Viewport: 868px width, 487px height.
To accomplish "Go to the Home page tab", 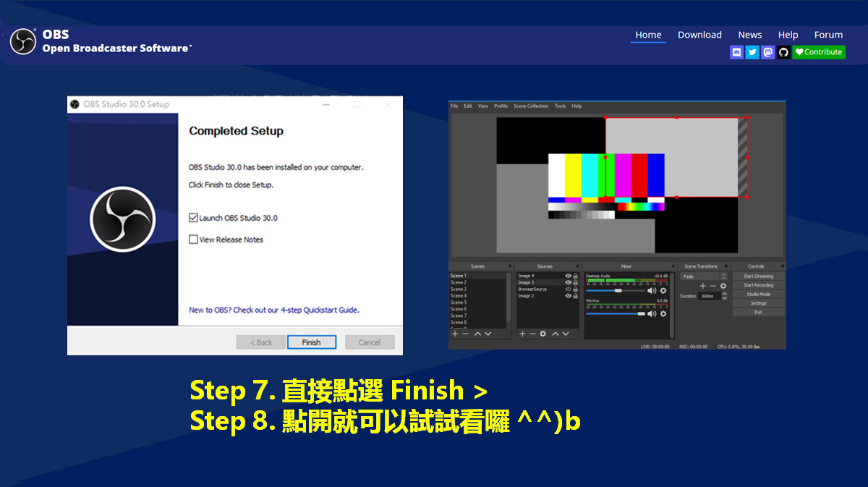I will click(x=648, y=35).
